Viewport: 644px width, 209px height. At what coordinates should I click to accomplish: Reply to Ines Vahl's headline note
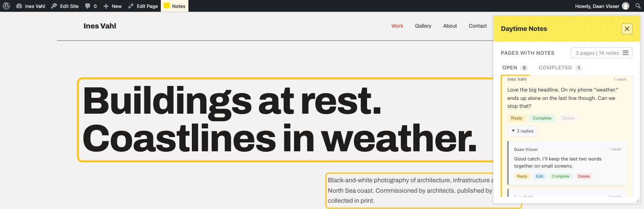tap(517, 118)
